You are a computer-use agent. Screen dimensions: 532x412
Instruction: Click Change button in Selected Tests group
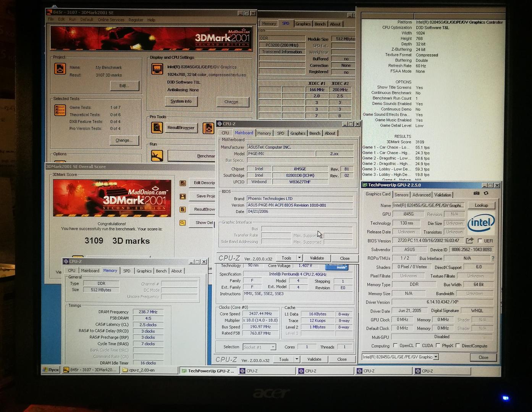(x=124, y=140)
